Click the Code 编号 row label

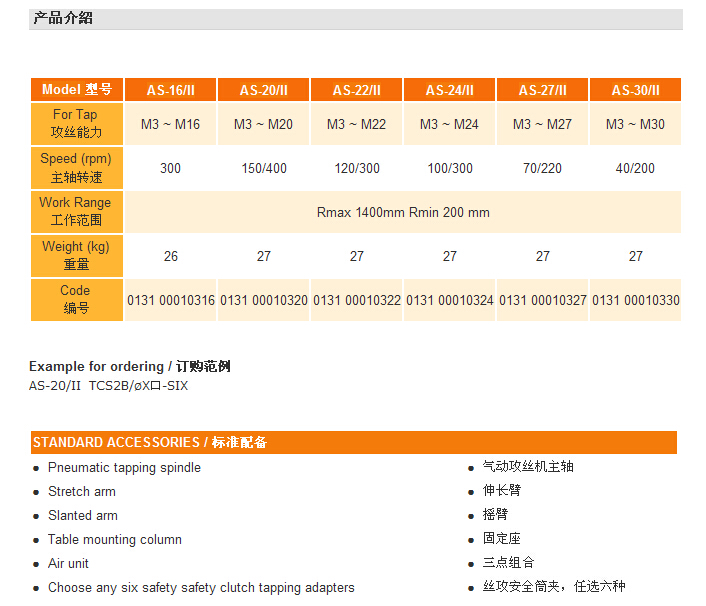tap(76, 299)
